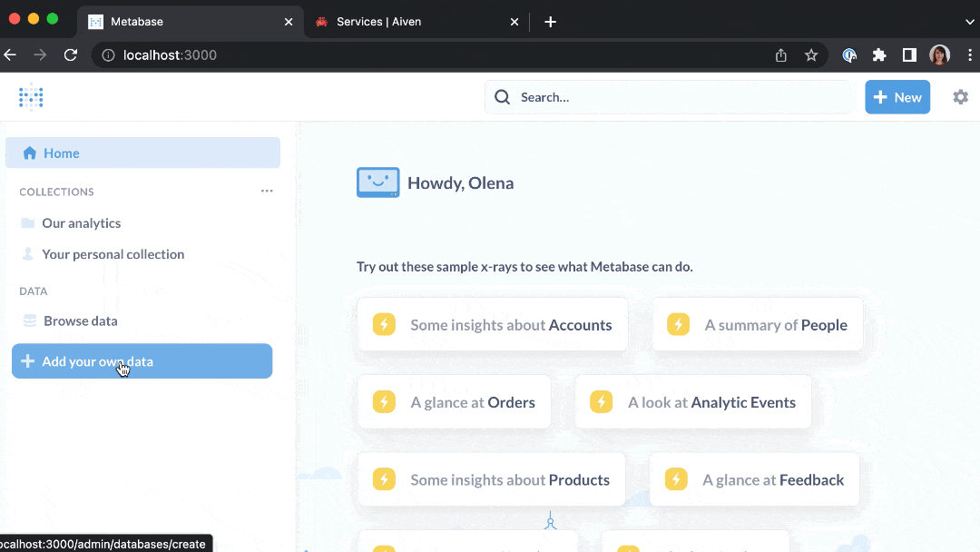The height and width of the screenshot is (552, 980).
Task: Click lightning bolt icon on Analytic Events card
Action: click(x=602, y=402)
